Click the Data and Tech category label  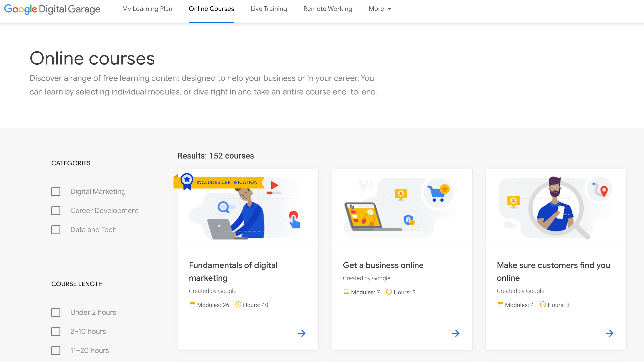click(x=93, y=229)
